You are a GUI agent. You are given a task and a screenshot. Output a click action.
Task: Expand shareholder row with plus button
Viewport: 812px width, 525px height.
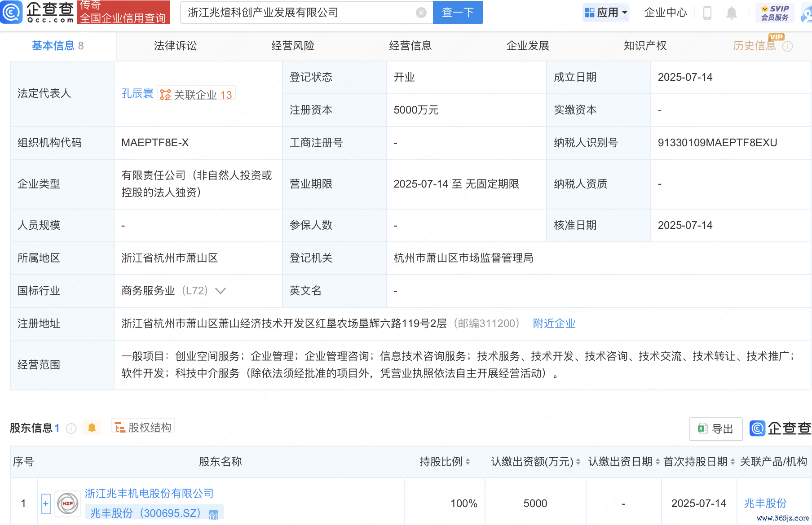[45, 503]
